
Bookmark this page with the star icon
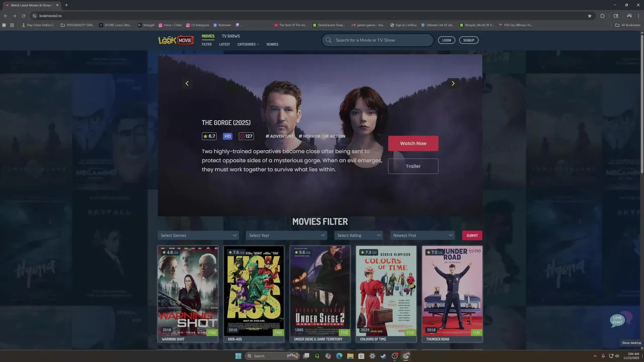(x=590, y=16)
